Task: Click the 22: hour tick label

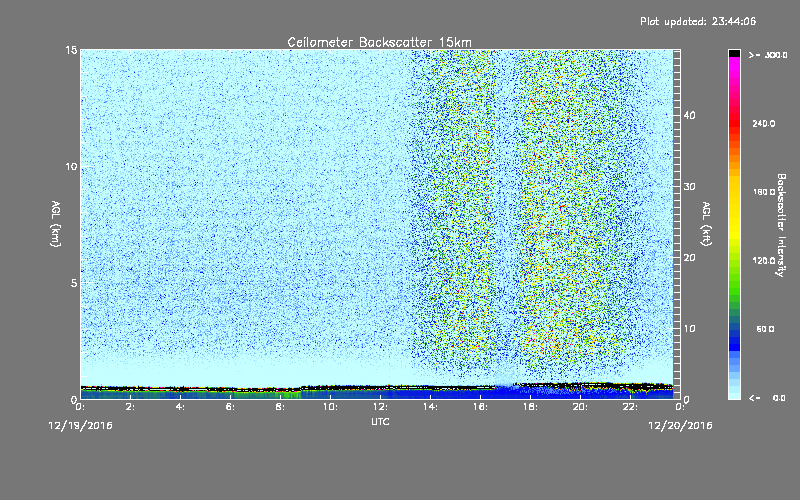Action: point(630,407)
